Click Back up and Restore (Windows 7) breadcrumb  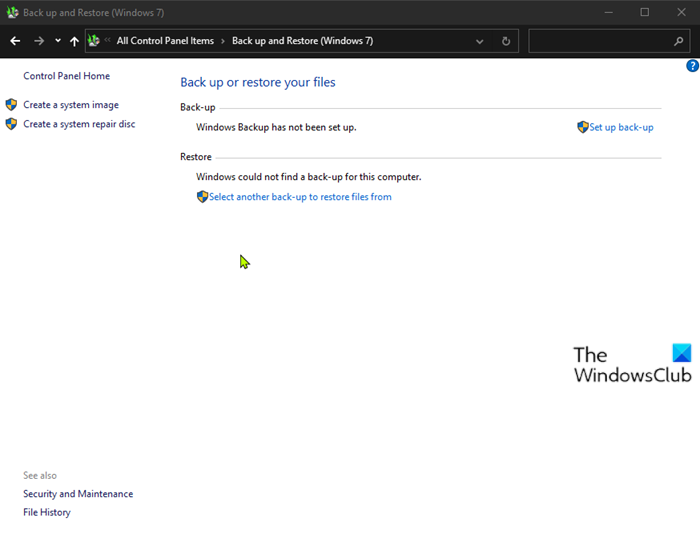(302, 41)
